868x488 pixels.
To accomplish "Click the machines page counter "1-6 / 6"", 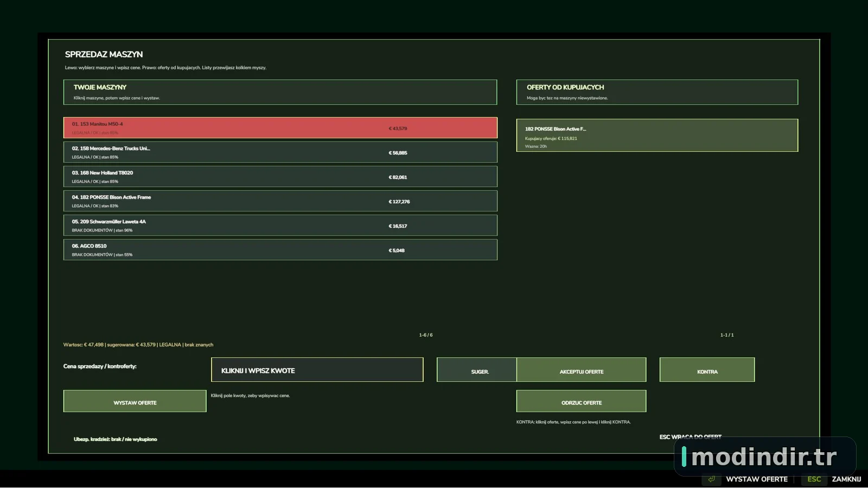I will (426, 335).
